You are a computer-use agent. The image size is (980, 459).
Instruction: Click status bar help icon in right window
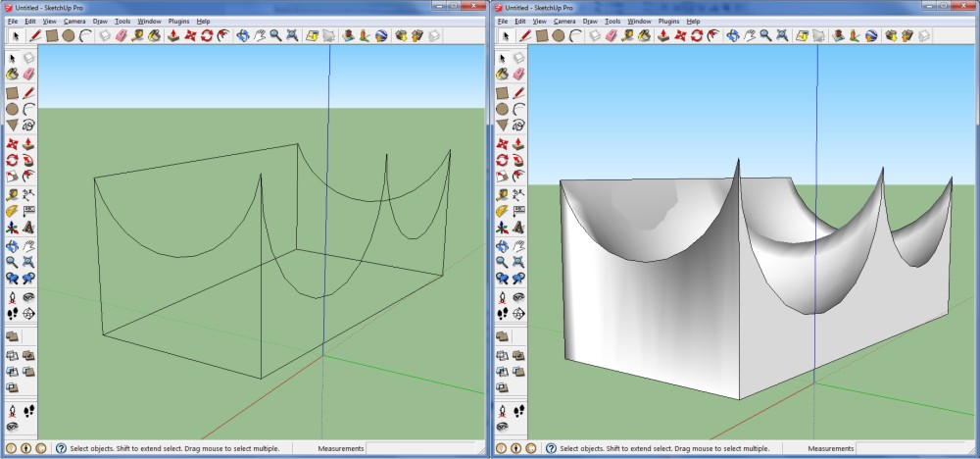pos(551,448)
